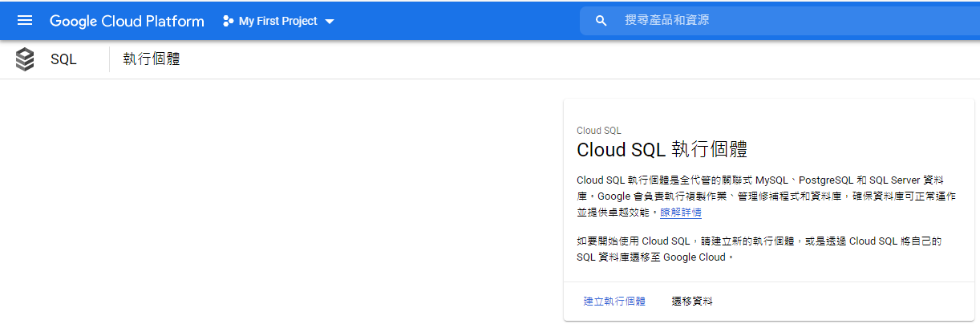Screen dimensions: 980x328
Task: Open the My First Project dropdown arrow
Action: coord(330,22)
